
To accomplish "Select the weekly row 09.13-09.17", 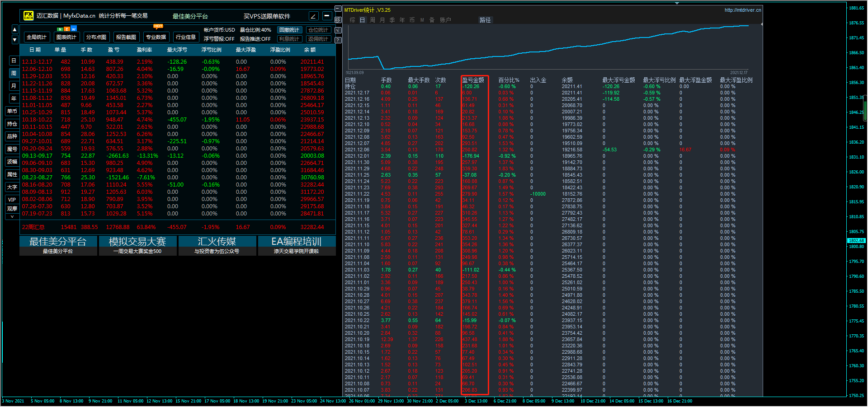I will coord(178,156).
